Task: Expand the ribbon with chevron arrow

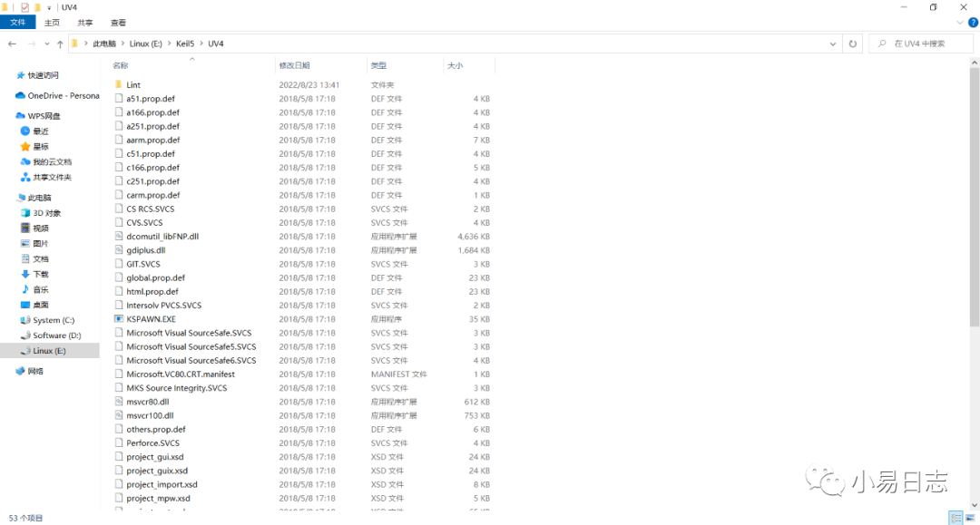Action: [960, 23]
